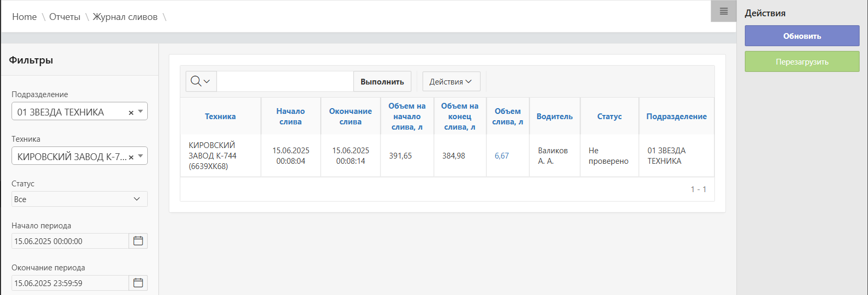Open the Статус select list
This screenshot has width=868, height=295.
(79, 199)
